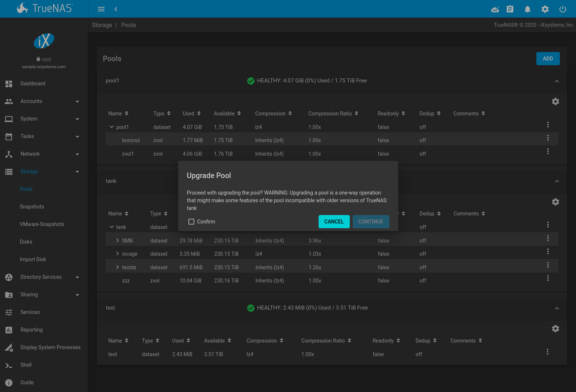Open pool1 pool settings gear
The image size is (576, 392).
click(x=555, y=101)
